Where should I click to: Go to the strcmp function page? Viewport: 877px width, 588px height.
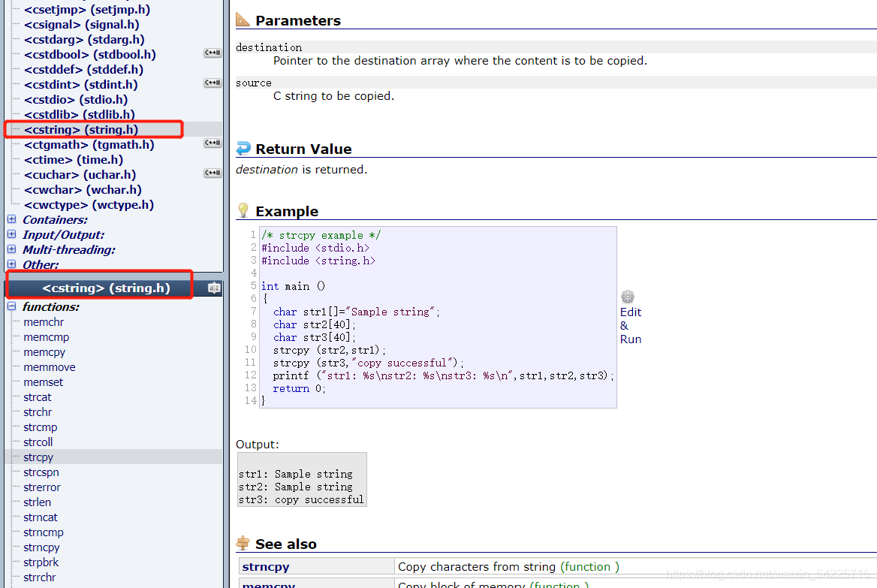point(41,428)
